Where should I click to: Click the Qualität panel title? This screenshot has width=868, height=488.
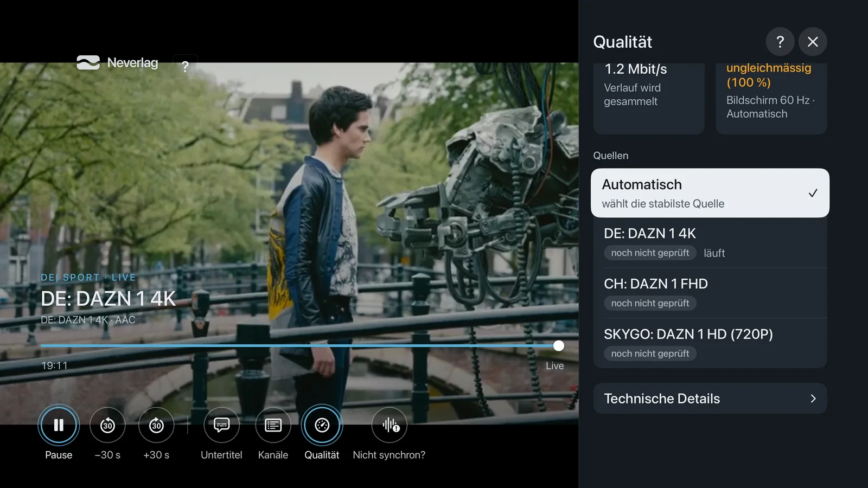(x=623, y=42)
